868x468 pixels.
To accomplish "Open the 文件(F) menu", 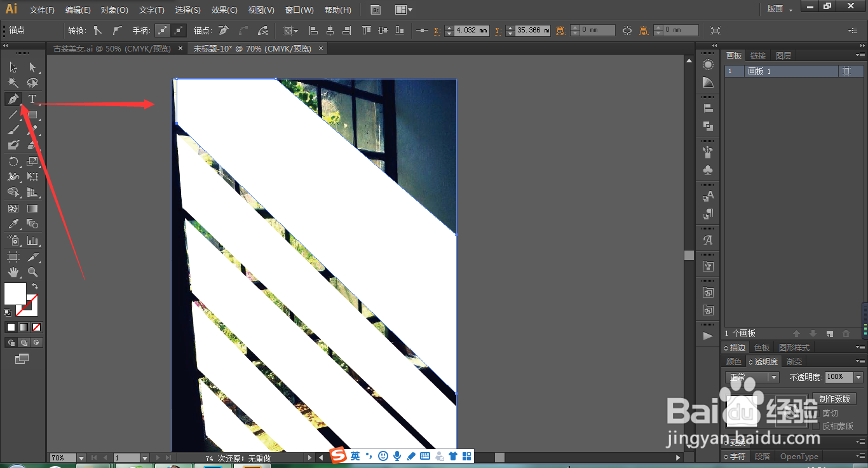I will (42, 10).
